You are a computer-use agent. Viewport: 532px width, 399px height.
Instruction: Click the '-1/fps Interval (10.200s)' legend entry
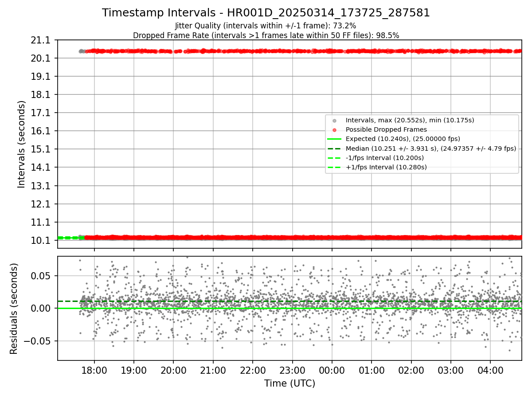click(x=385, y=158)
